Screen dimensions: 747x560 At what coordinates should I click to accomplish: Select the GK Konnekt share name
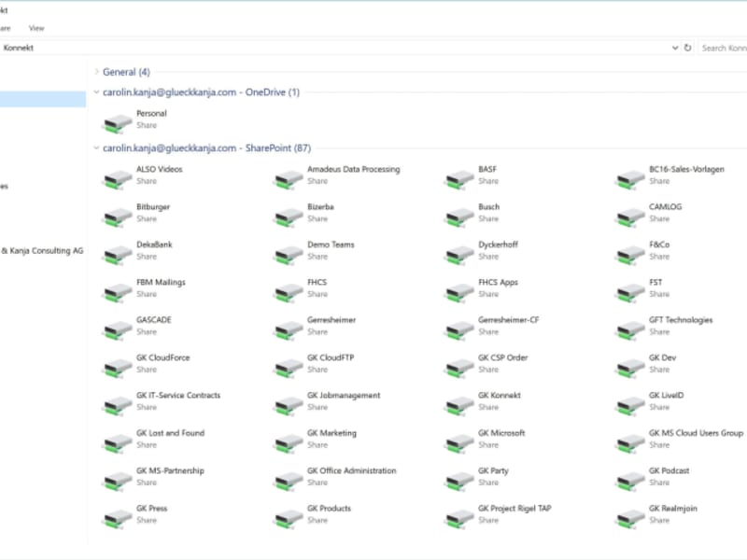click(x=500, y=395)
